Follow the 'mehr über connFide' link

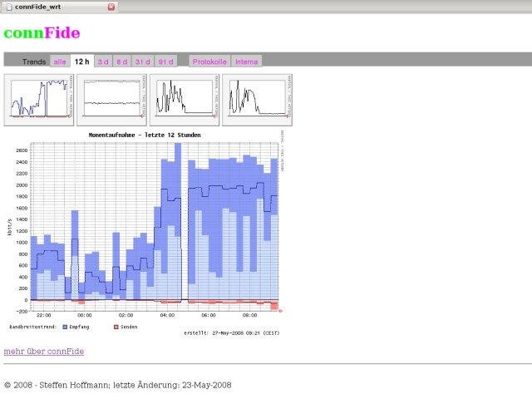click(44, 352)
